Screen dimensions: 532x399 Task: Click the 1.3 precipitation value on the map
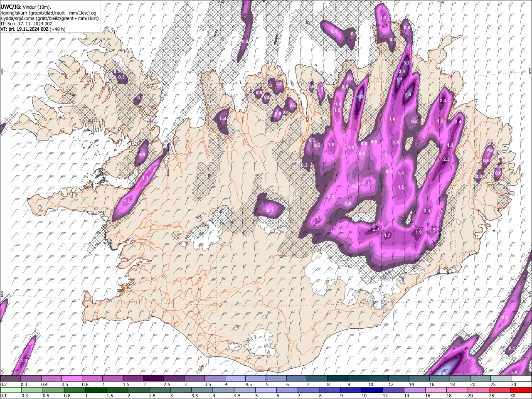coord(450,145)
